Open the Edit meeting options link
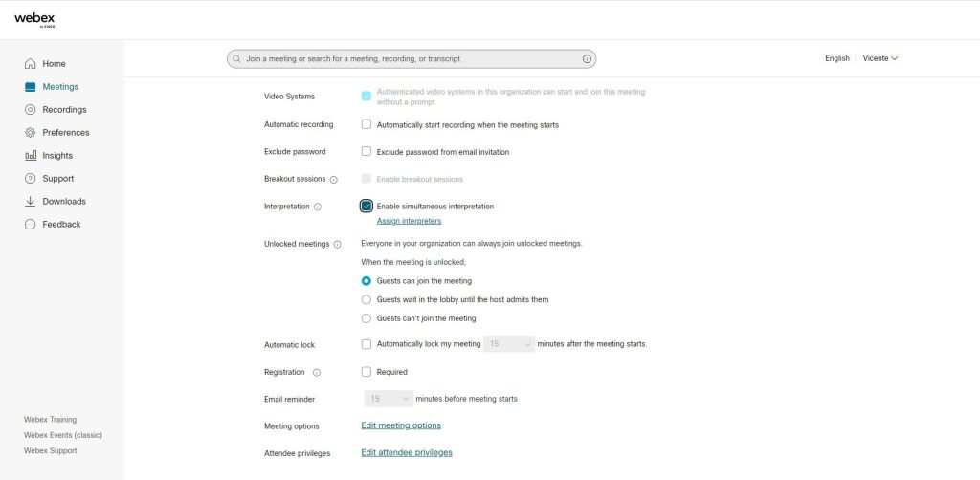The width and height of the screenshot is (980, 480). tap(401, 425)
